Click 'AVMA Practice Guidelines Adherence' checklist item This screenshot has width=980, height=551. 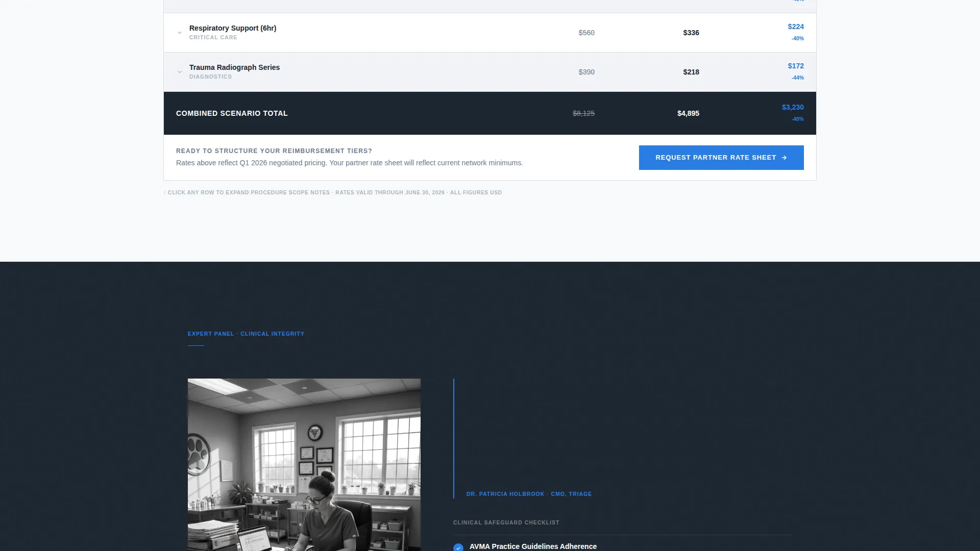(533, 546)
